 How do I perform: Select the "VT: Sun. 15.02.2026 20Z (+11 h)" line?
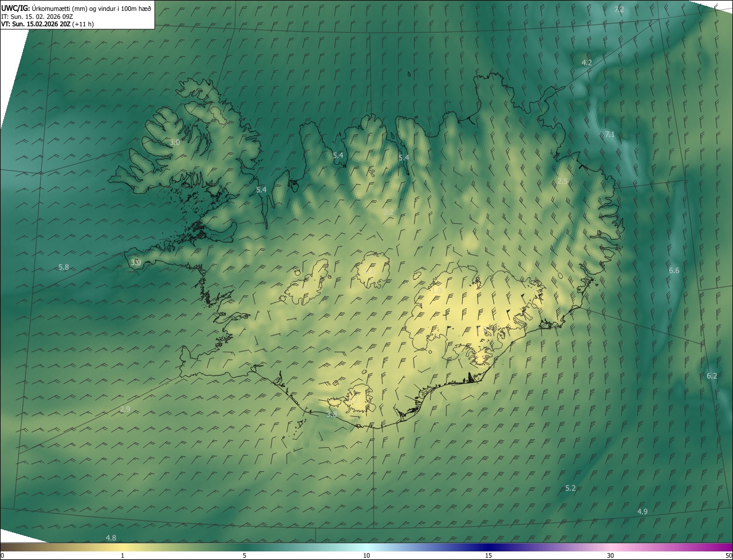48,24
